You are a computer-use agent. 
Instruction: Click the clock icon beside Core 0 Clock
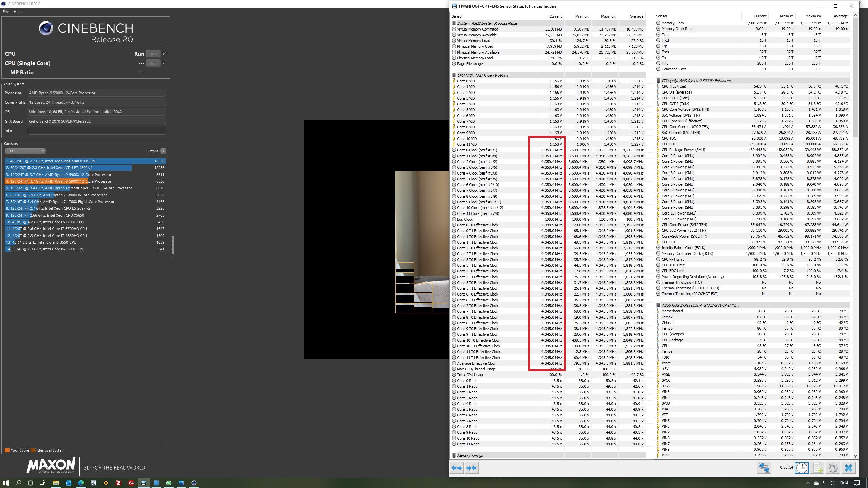click(x=454, y=150)
